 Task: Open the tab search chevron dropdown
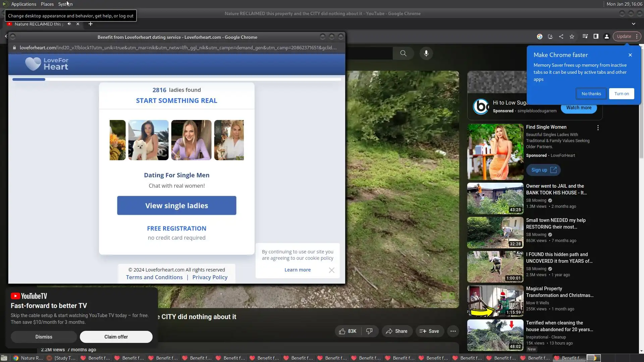tap(634, 24)
